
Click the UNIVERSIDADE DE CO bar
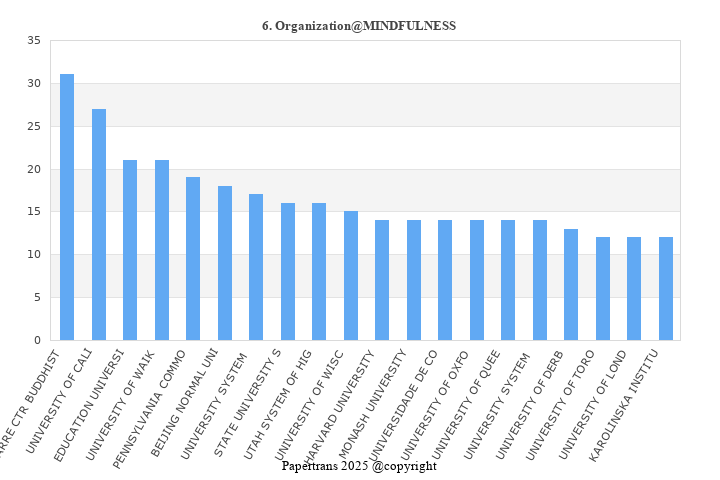tap(445, 280)
